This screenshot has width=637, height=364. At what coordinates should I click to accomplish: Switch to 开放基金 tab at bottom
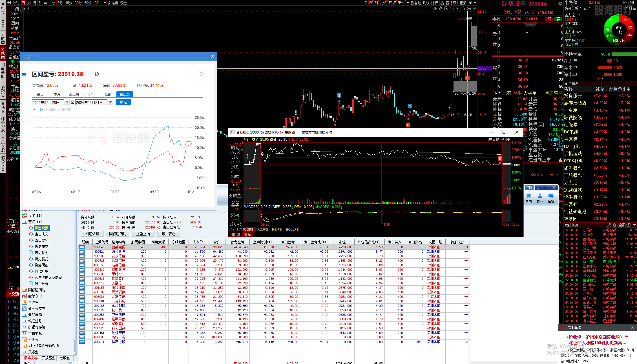click(48, 358)
